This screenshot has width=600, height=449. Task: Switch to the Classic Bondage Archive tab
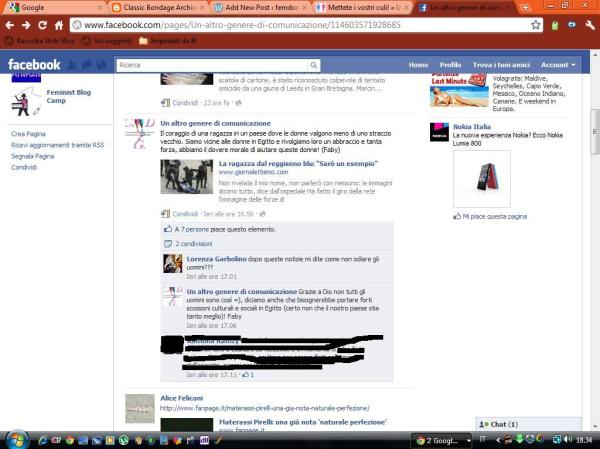155,7
